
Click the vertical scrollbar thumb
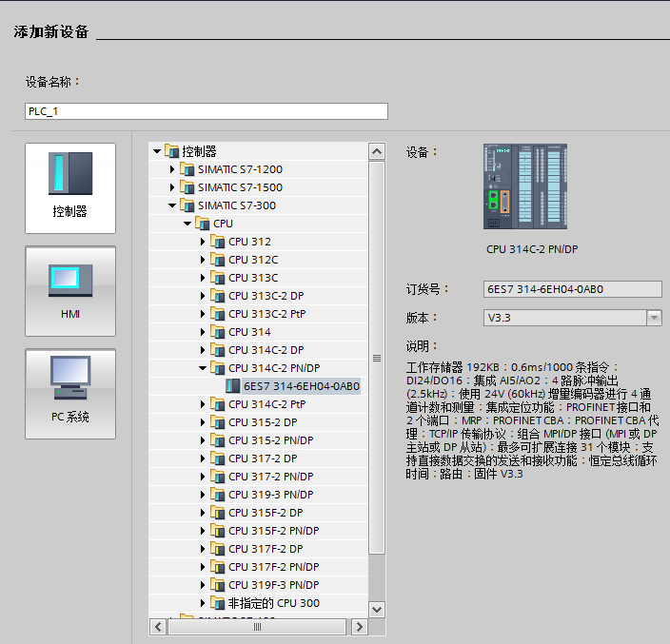pyautogui.click(x=377, y=358)
